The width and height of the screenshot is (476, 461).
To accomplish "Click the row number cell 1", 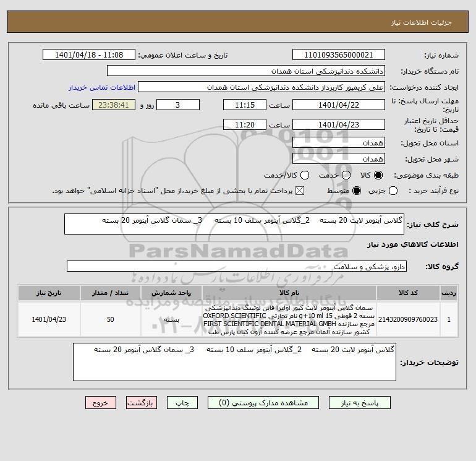I will tap(449, 319).
